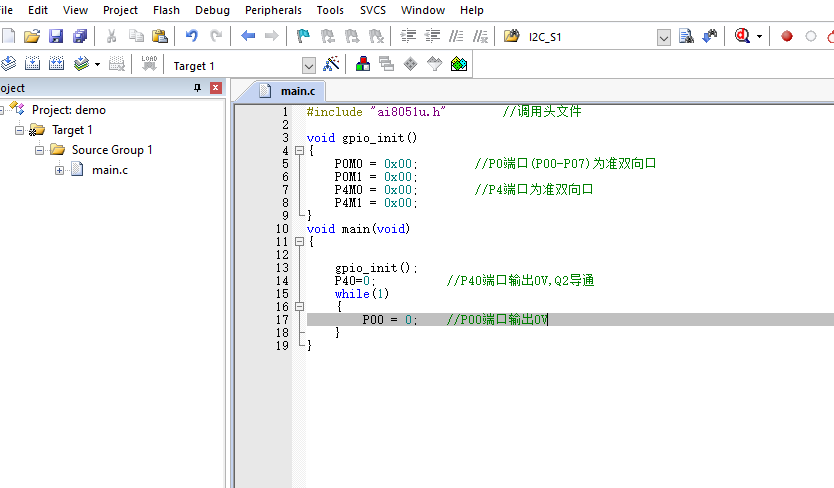This screenshot has width=834, height=488.
Task: Select Project: demo root item
Action: [x=69, y=110]
